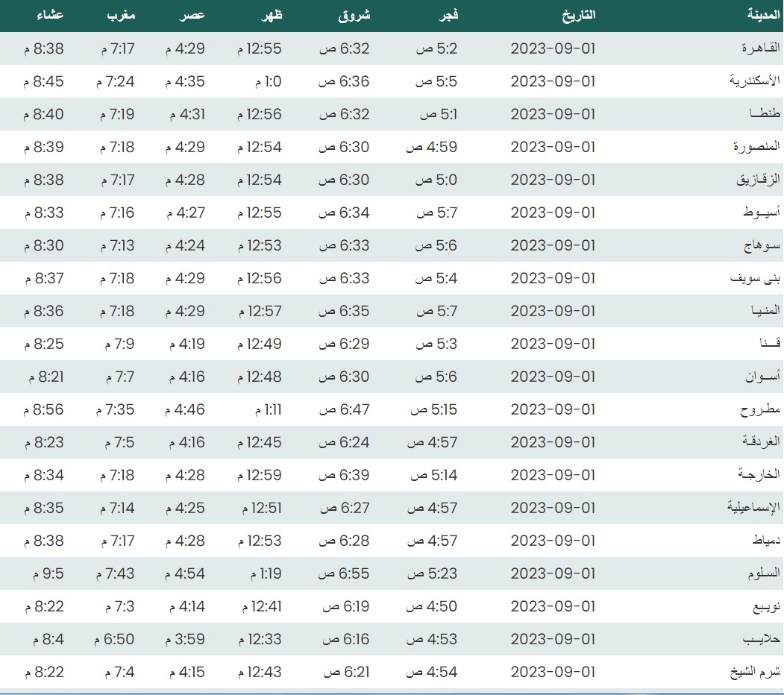This screenshot has height=695, width=784.
Task: Click حلايب's Asr time 3:59 م
Action: tap(186, 639)
